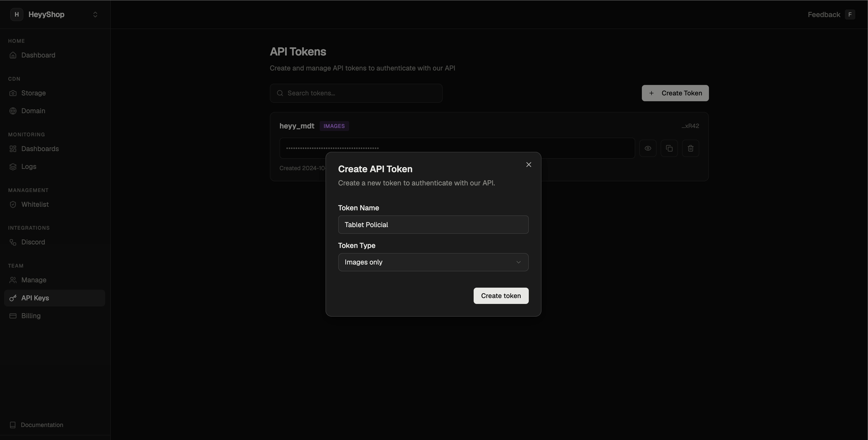Click the IMAGES badge on heyy_mdt
This screenshot has width=868, height=440.
point(334,126)
